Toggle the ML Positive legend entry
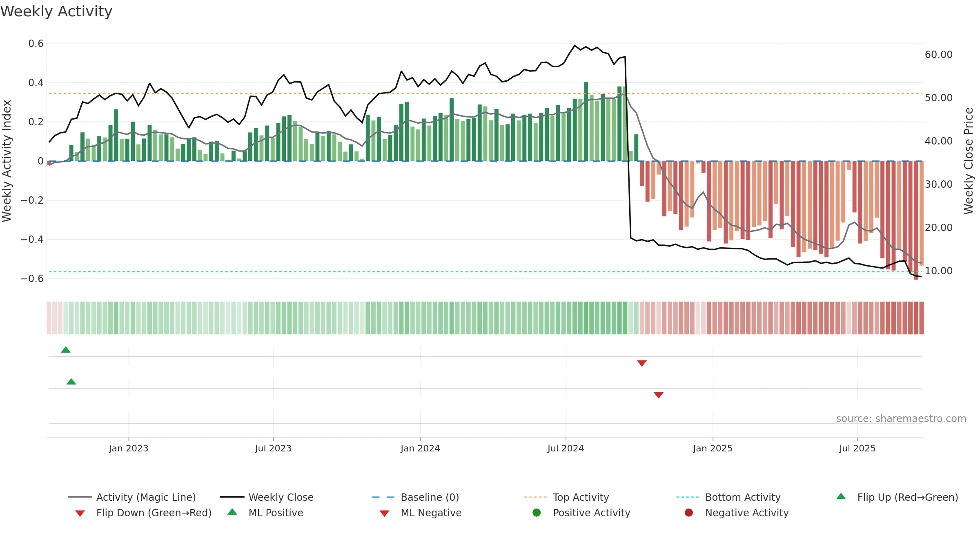Image resolution: width=980 pixels, height=551 pixels. click(265, 513)
